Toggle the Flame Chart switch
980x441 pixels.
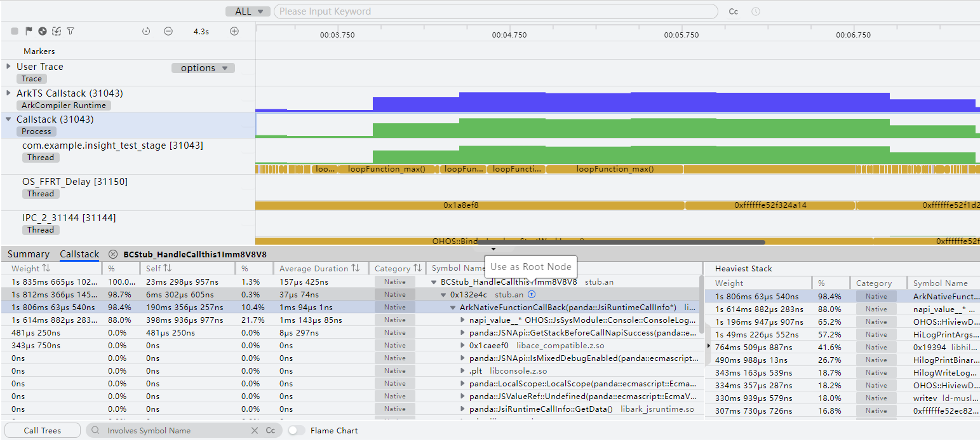296,430
